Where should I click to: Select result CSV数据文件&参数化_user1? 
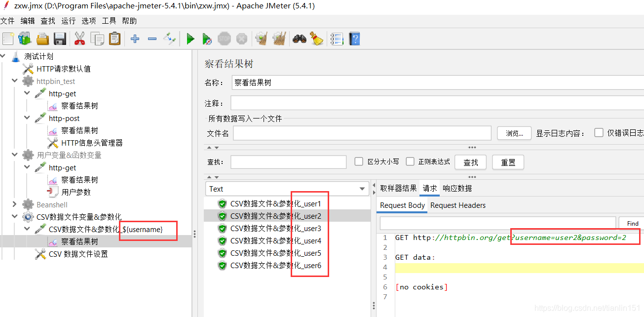pos(276,203)
